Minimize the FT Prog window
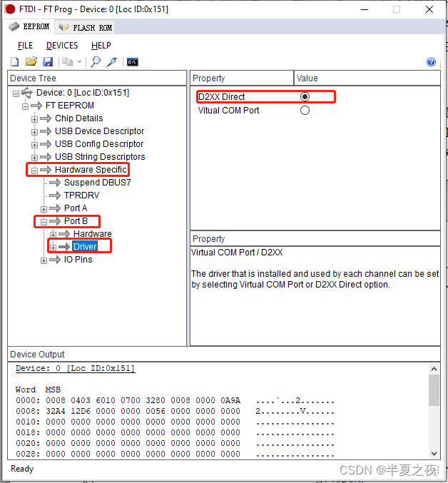Image resolution: width=448 pixels, height=483 pixels. tap(365, 9)
